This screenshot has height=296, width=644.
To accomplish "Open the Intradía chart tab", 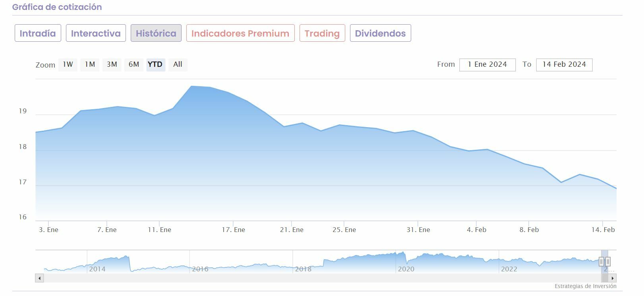I will point(38,33).
